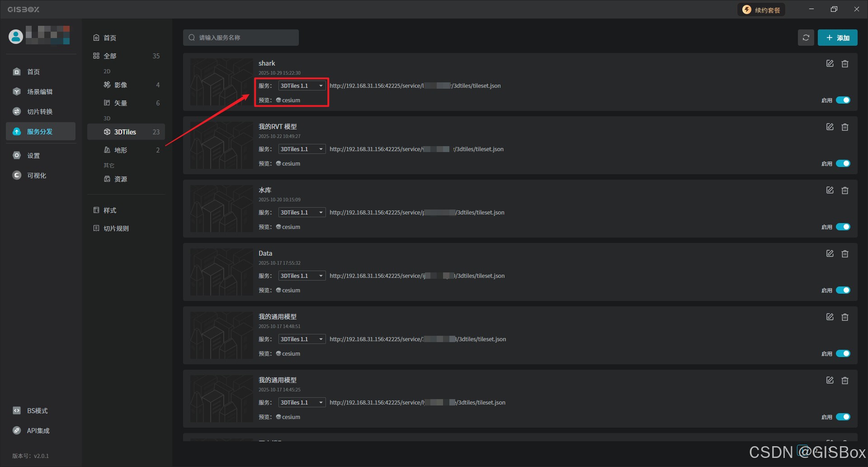Toggle 我的通用模型 14:48:51 enabled switch

pyautogui.click(x=843, y=353)
